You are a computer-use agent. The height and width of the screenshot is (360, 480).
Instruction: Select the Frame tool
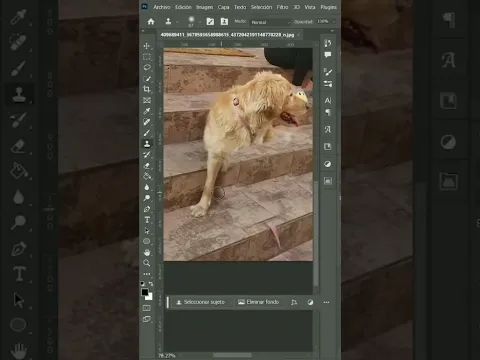[x=147, y=100]
